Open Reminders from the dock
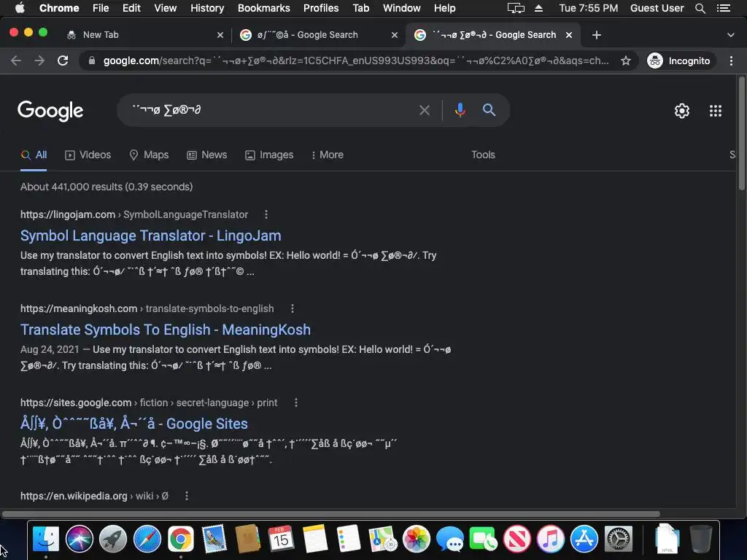 [348, 540]
